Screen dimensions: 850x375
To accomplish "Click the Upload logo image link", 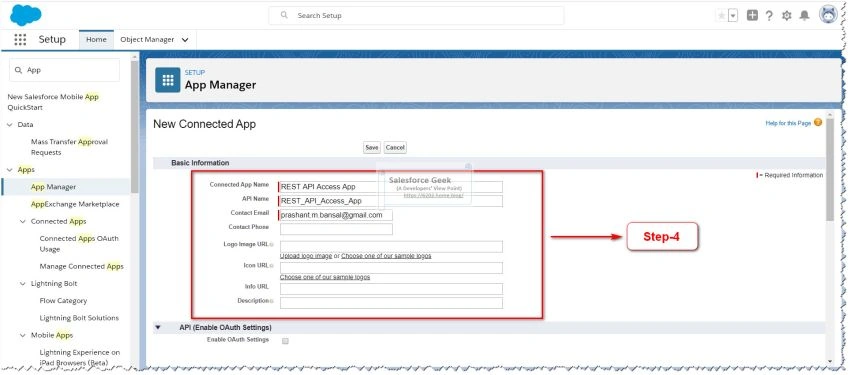I will pos(306,256).
